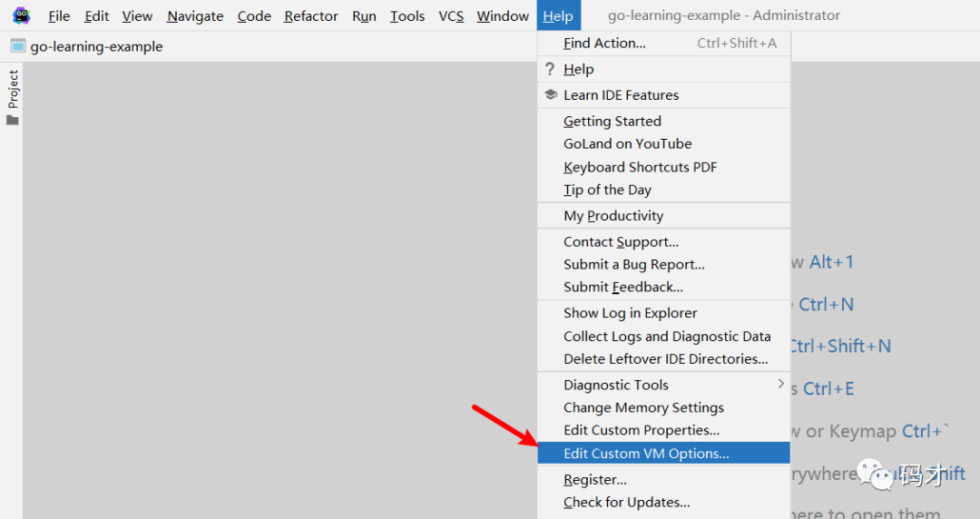Open the Edit menu

click(x=97, y=15)
